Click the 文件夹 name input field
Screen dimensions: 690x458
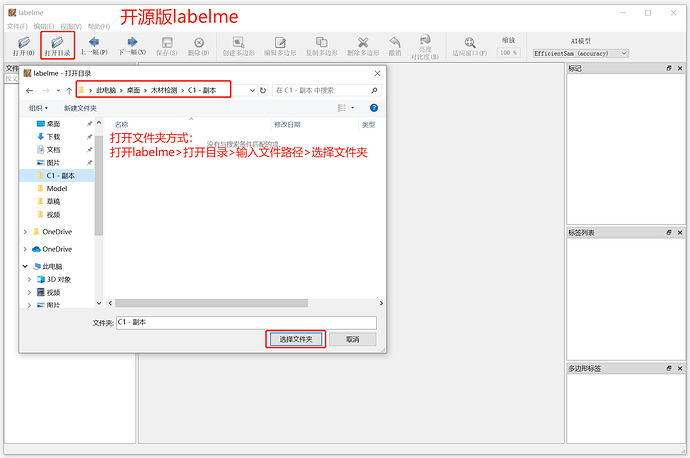(246, 322)
